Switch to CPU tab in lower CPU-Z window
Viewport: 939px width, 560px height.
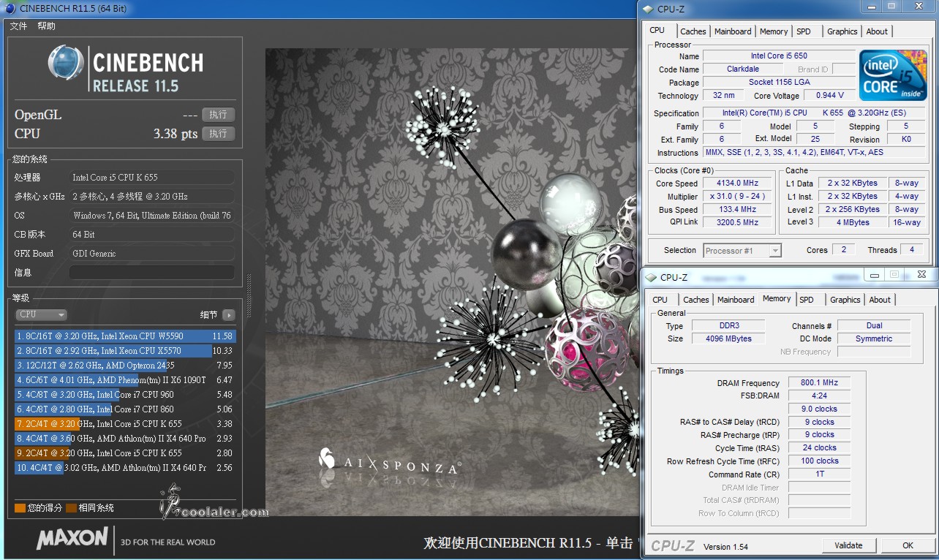pyautogui.click(x=660, y=300)
